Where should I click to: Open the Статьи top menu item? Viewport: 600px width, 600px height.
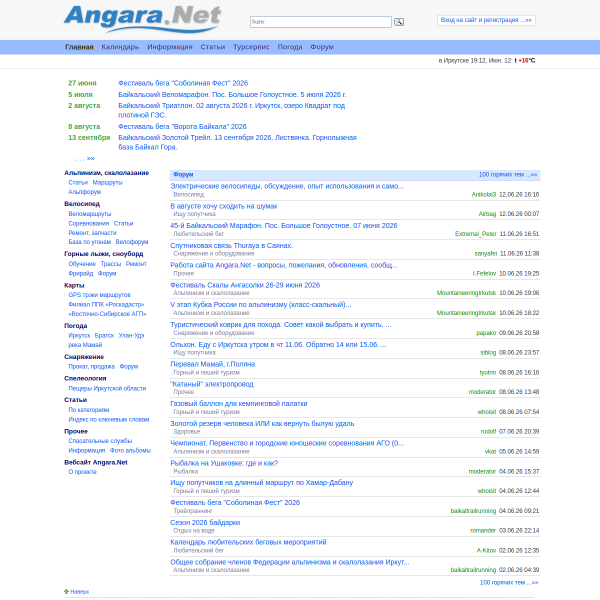click(x=213, y=47)
